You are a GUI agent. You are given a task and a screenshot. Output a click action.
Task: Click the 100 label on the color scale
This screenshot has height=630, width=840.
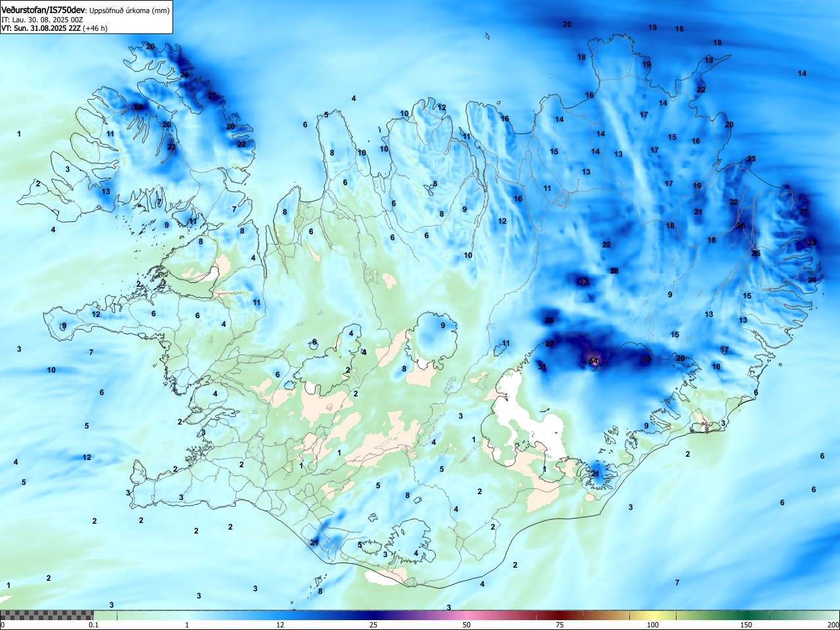point(653,625)
